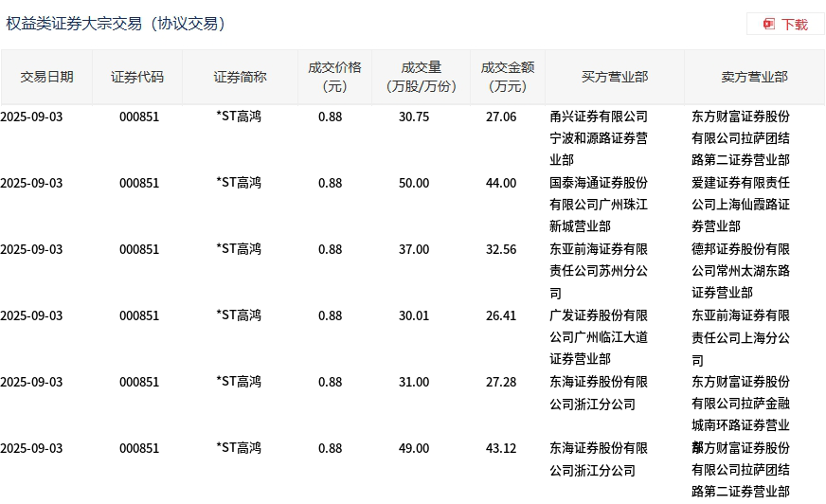
Task: Click the 成交金额(万元) column header
Action: (508, 77)
